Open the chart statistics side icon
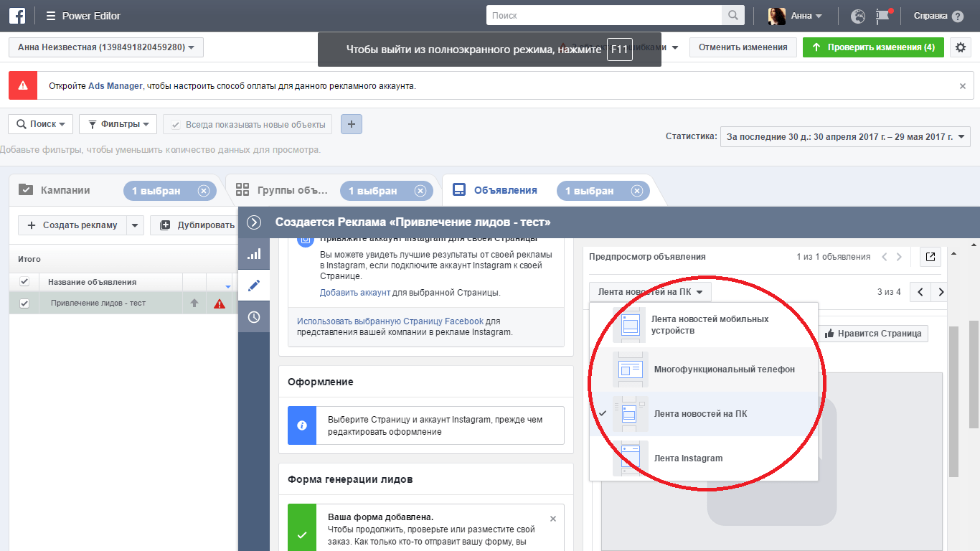The width and height of the screenshot is (980, 551). [254, 254]
